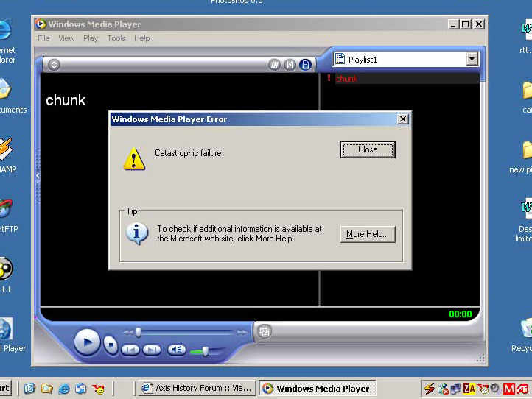Viewport: 532px width, 399px height.
Task: Click the ATI tray icon
Action: 522,389
